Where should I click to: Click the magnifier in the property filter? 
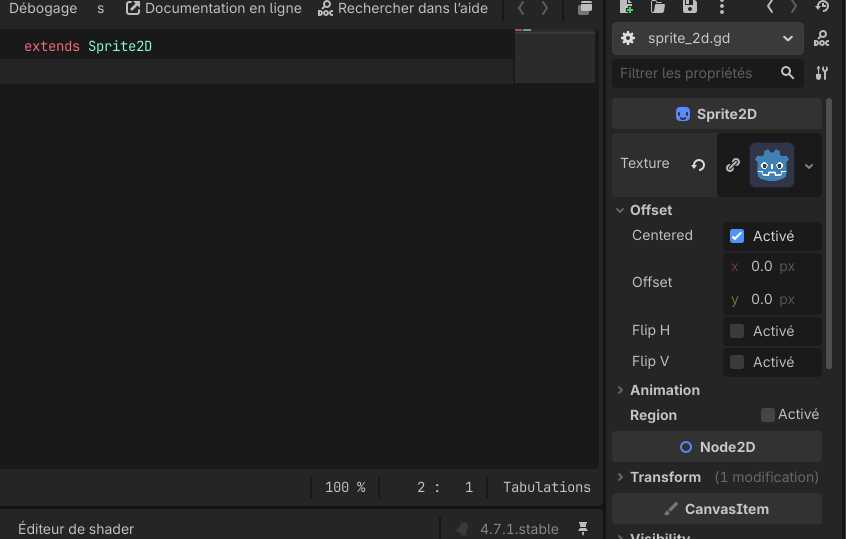click(788, 73)
